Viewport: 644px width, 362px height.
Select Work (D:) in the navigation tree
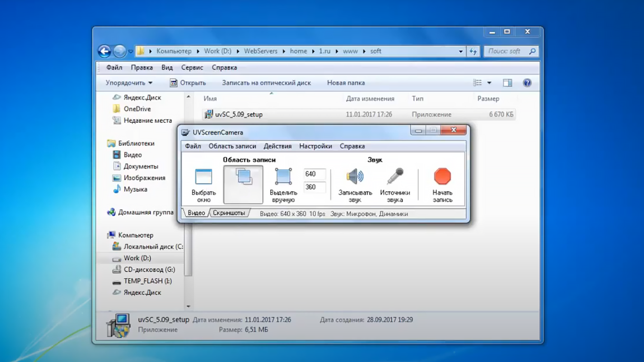137,258
